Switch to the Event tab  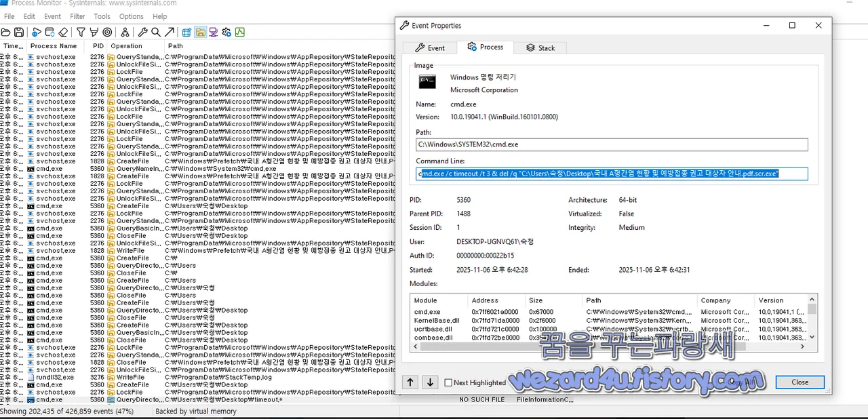[x=430, y=47]
